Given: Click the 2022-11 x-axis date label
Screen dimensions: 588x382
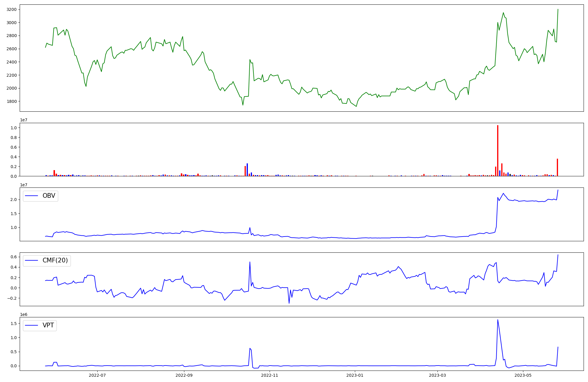Looking at the screenshot, I should pyautogui.click(x=270, y=375).
